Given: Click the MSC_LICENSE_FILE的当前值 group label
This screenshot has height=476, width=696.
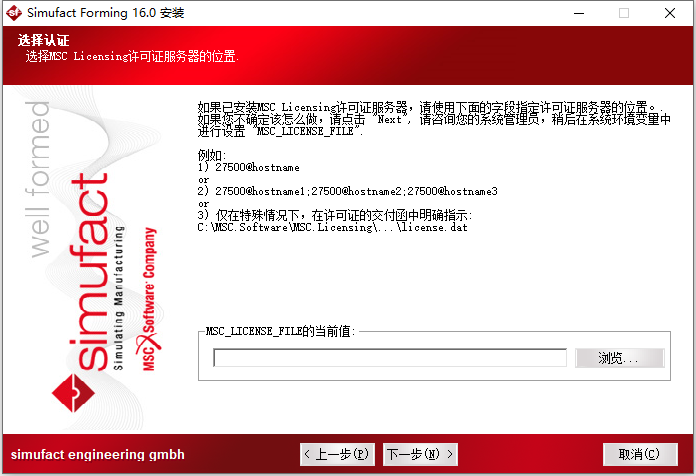Looking at the screenshot, I should pos(281,331).
